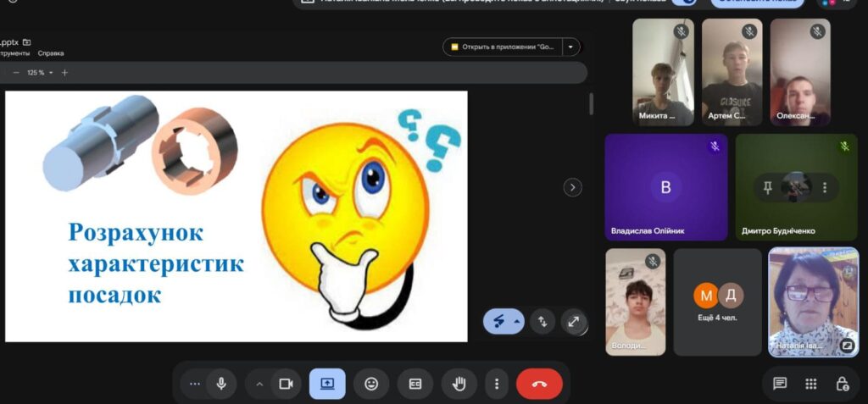Pin Дмитро Будніченко's tile
The height and width of the screenshot is (404, 868).
point(767,188)
